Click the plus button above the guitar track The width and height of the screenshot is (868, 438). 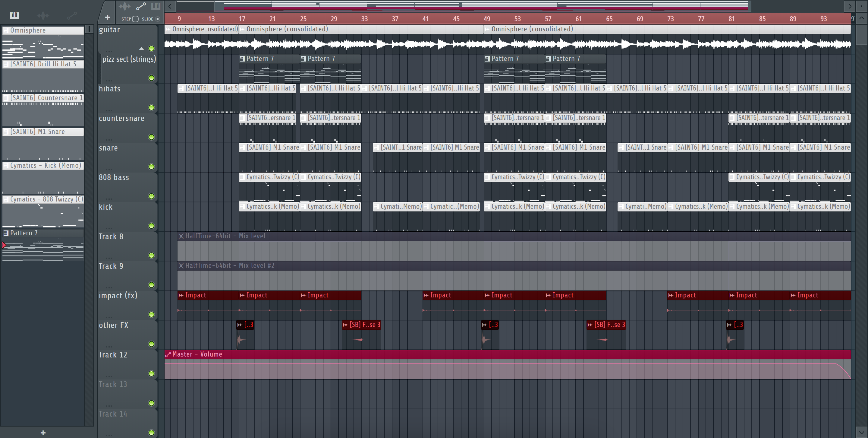(108, 17)
